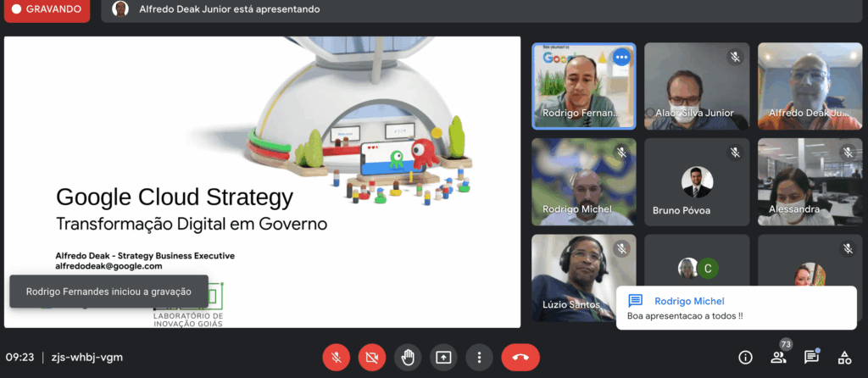Show the participants list with 73 people
Image resolution: width=868 pixels, height=378 pixels.
pos(778,357)
